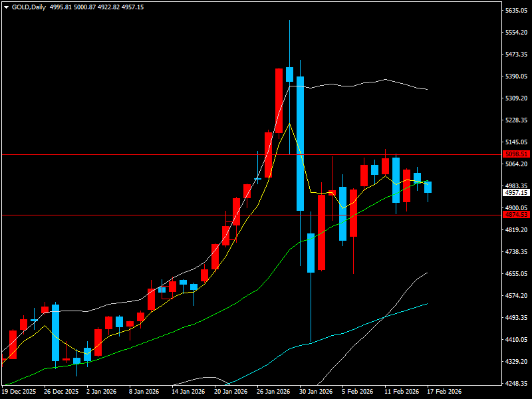Click the 26 Jan 2026 date label
Viewport: 532px width, 399px height.
273,392
